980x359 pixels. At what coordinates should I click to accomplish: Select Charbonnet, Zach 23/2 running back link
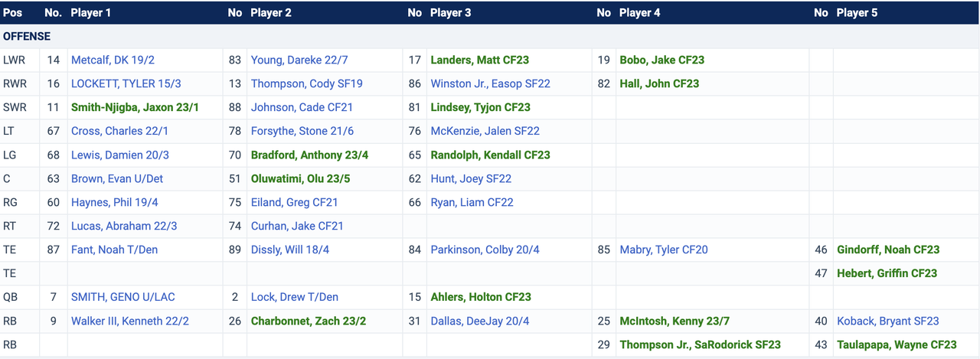tap(309, 321)
